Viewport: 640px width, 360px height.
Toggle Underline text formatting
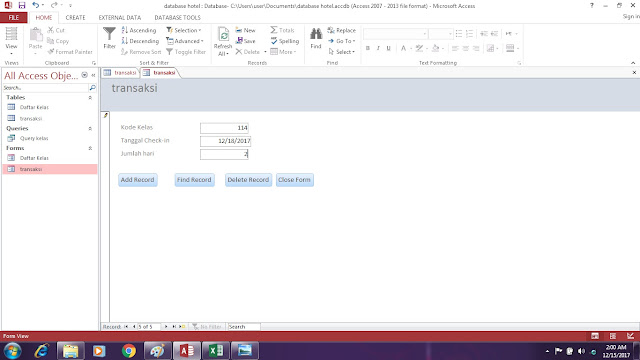pyautogui.click(x=389, y=48)
